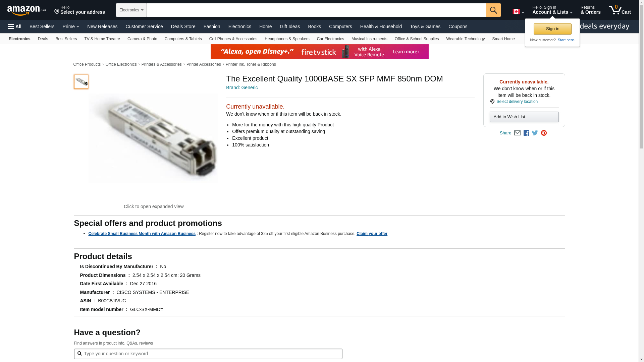This screenshot has height=362, width=644.
Task: Click Add to Wish List button
Action: pos(524,117)
